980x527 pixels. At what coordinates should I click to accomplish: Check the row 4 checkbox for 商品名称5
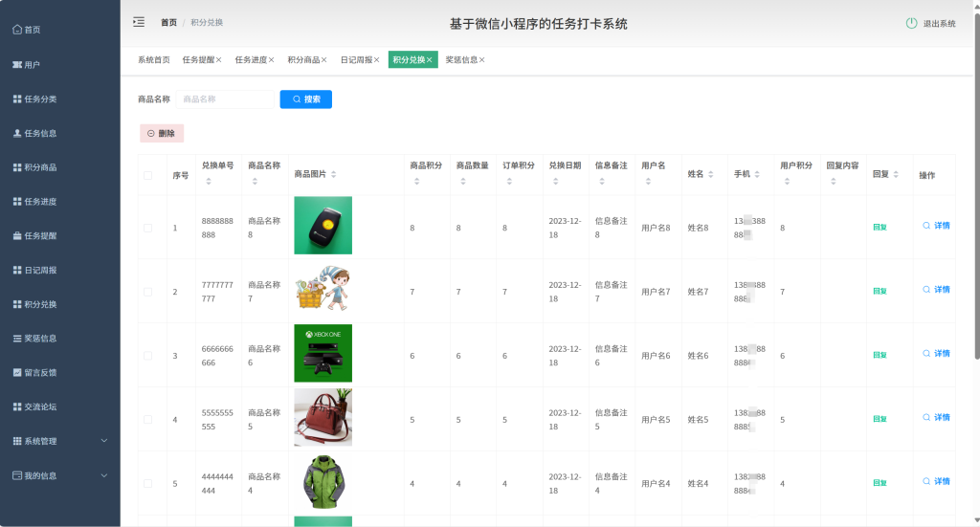click(148, 420)
